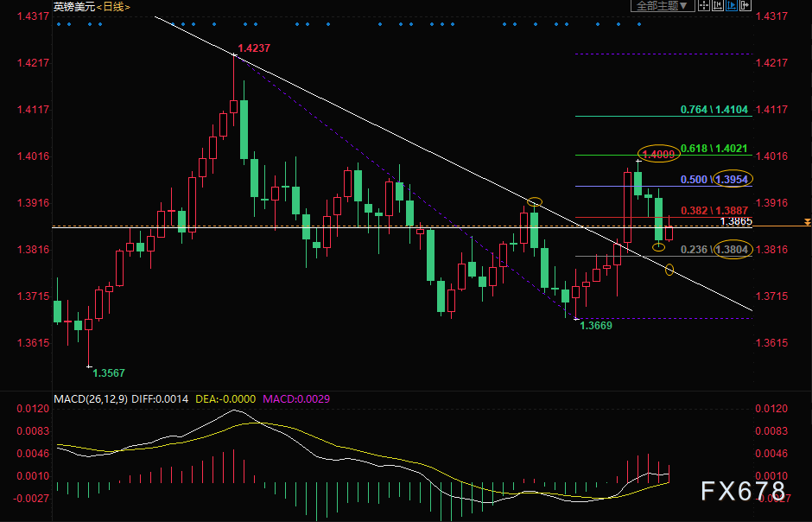Viewport: 812px width, 522px height.
Task: Click the circled 1.3804 Fibonacci value
Action: [729, 250]
